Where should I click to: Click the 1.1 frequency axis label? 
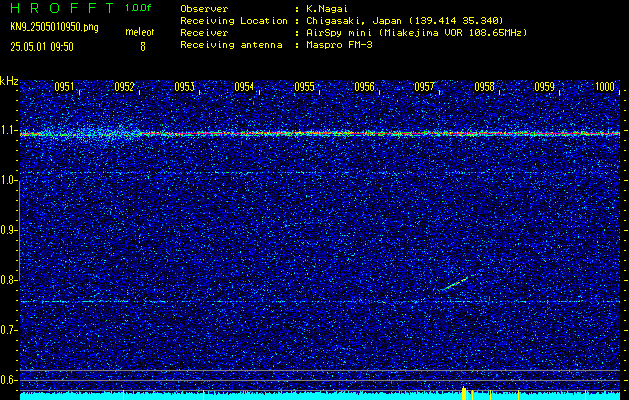(8, 130)
